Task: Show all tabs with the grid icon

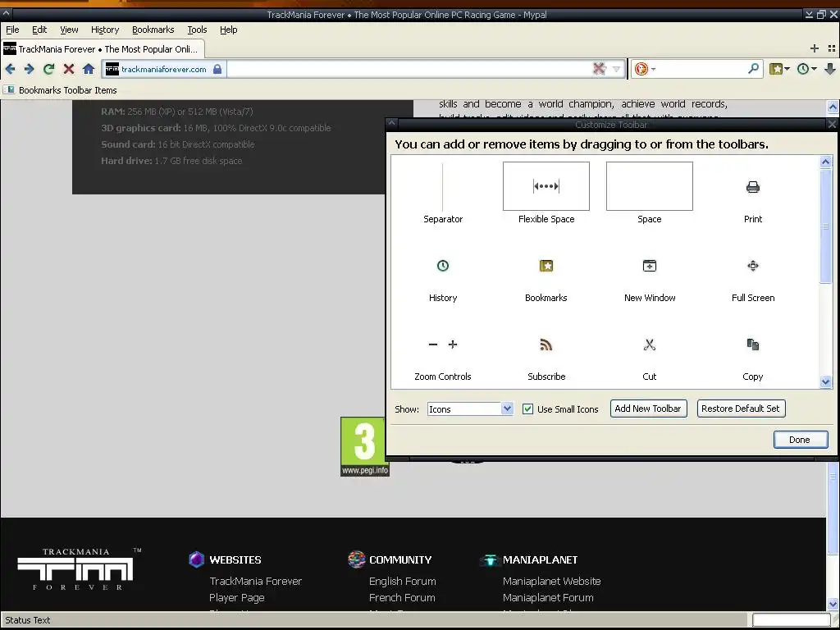Action: (x=832, y=48)
